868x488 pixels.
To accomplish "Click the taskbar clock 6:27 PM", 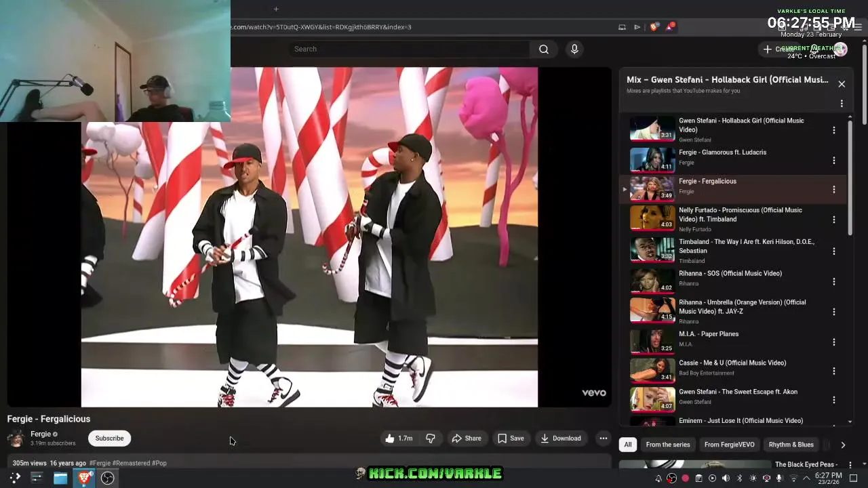I will tap(829, 478).
